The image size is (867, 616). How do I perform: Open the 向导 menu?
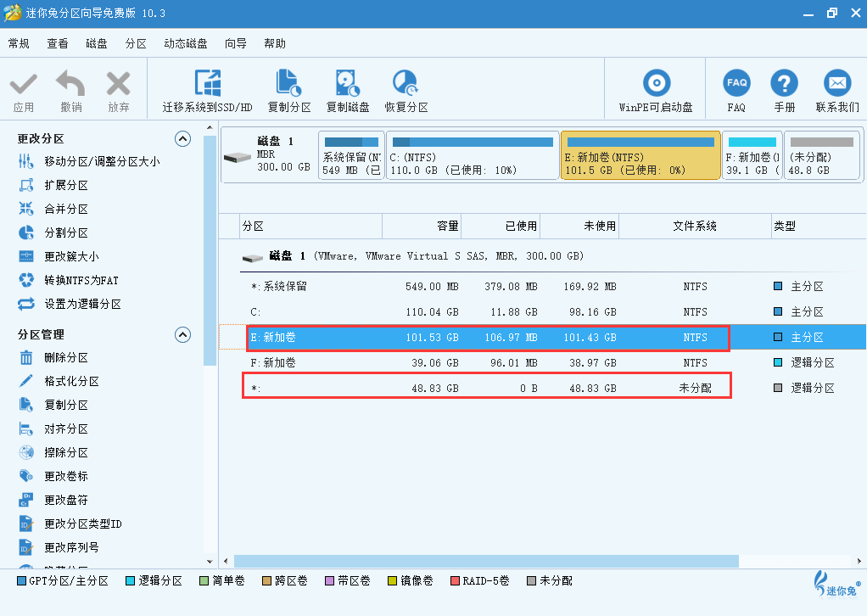[236, 43]
